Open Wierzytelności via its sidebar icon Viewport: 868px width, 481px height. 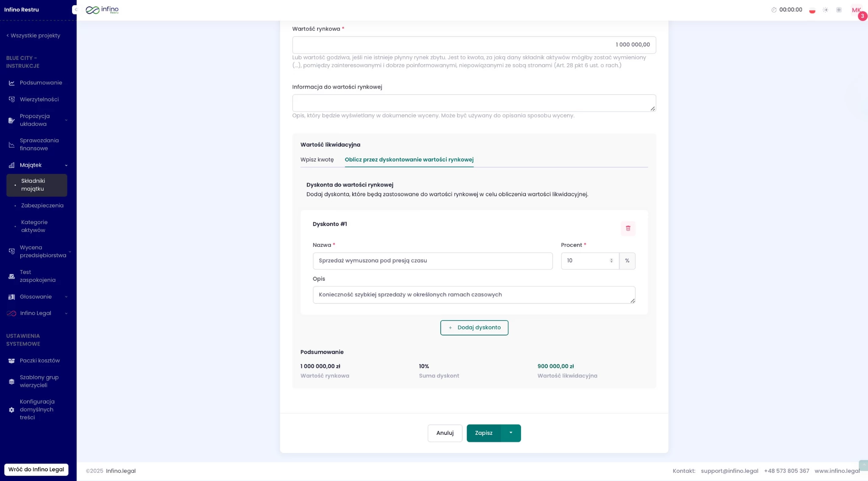[11, 100]
